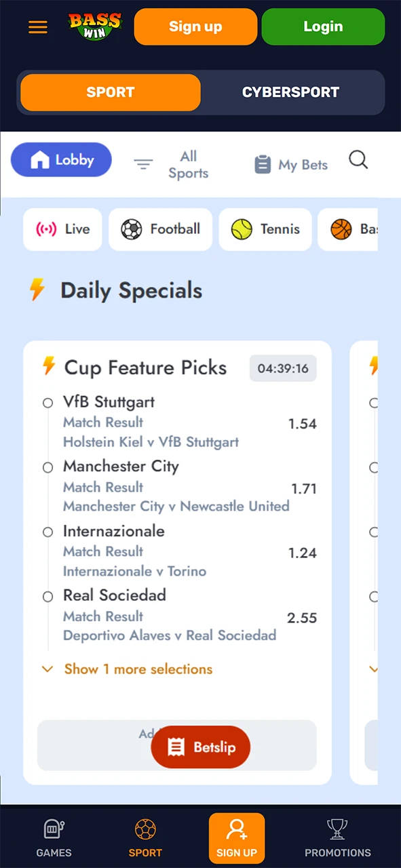Click the Sign up button
Image resolution: width=401 pixels, height=868 pixels.
(x=195, y=26)
